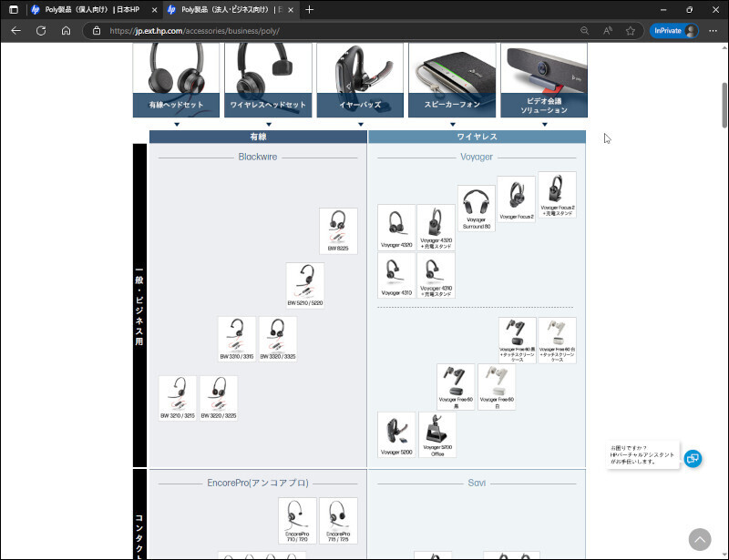Close the Poly製品(法人・ビジネス向け) tab
729x560 pixels.
[x=291, y=10]
